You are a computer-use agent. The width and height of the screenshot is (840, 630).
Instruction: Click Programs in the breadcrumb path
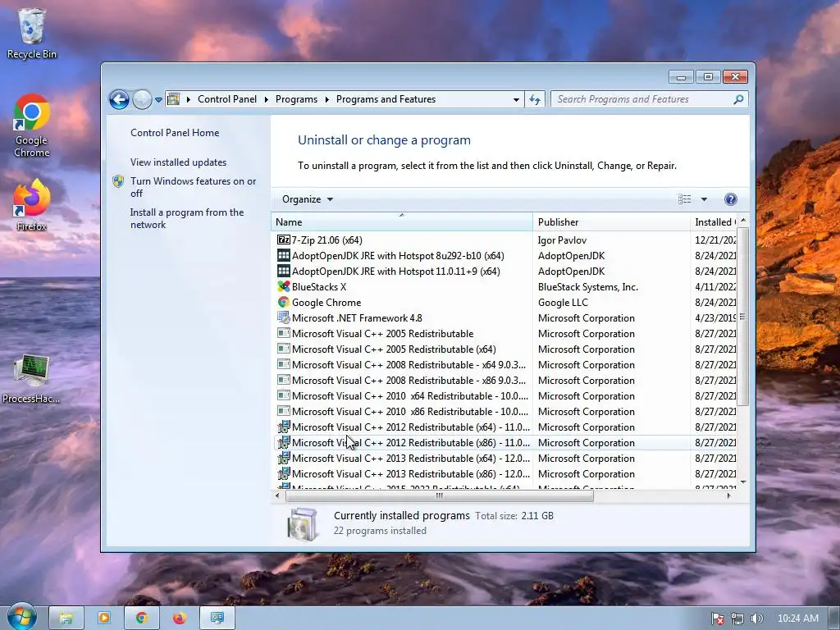pos(296,99)
